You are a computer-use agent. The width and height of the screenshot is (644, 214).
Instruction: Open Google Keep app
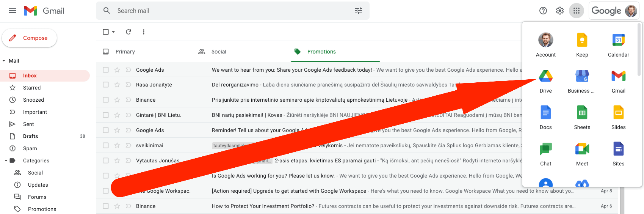pos(582,45)
